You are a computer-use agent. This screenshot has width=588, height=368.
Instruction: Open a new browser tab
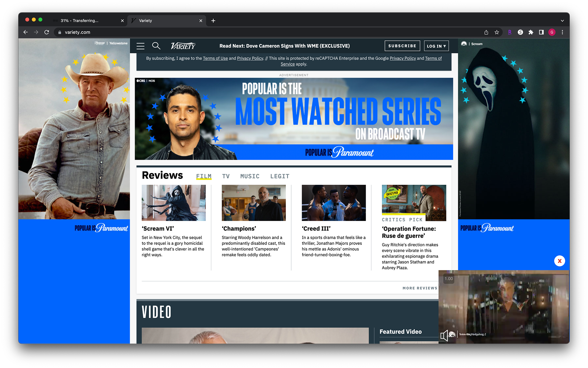213,21
